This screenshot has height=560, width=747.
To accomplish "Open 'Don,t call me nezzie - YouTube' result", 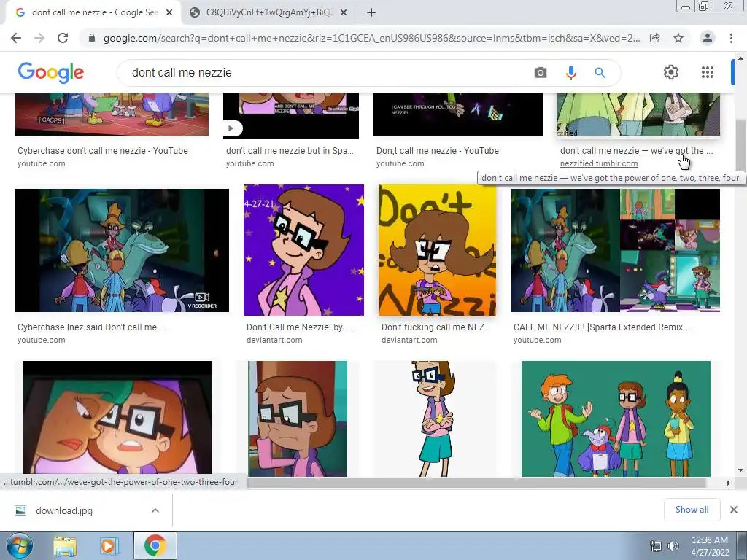I will pos(438,150).
